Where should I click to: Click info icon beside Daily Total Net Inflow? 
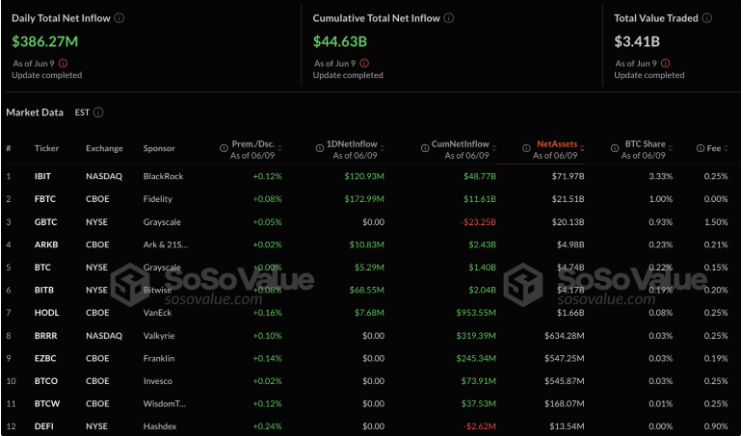(x=120, y=18)
